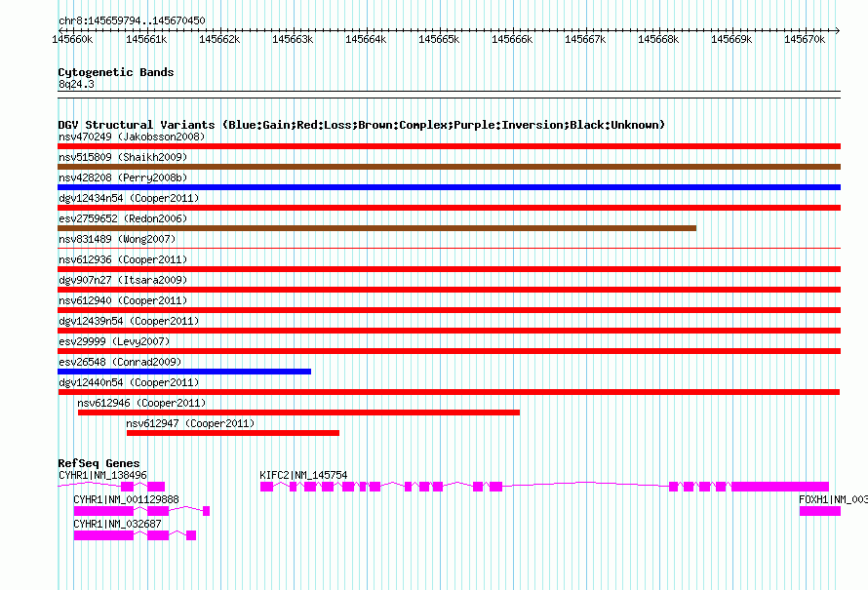Select the red nsv612947 variant bar
868x590 pixels.
(233, 433)
